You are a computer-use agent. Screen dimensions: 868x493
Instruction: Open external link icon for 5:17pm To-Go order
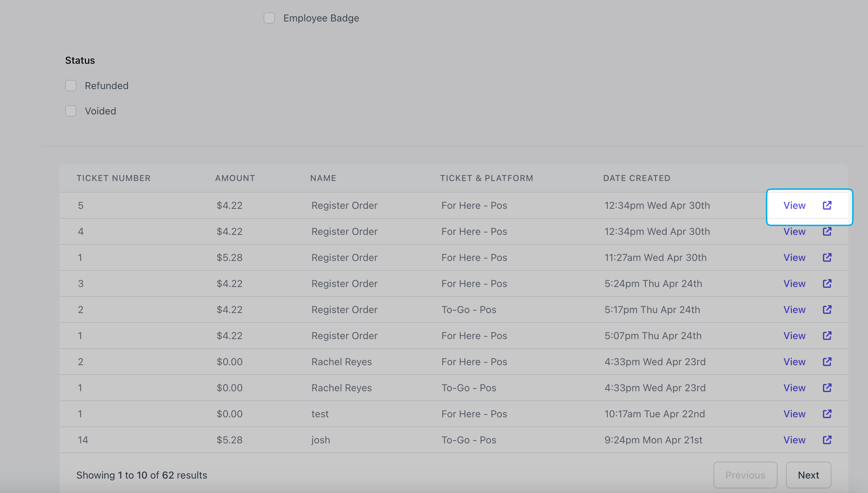[x=827, y=310]
